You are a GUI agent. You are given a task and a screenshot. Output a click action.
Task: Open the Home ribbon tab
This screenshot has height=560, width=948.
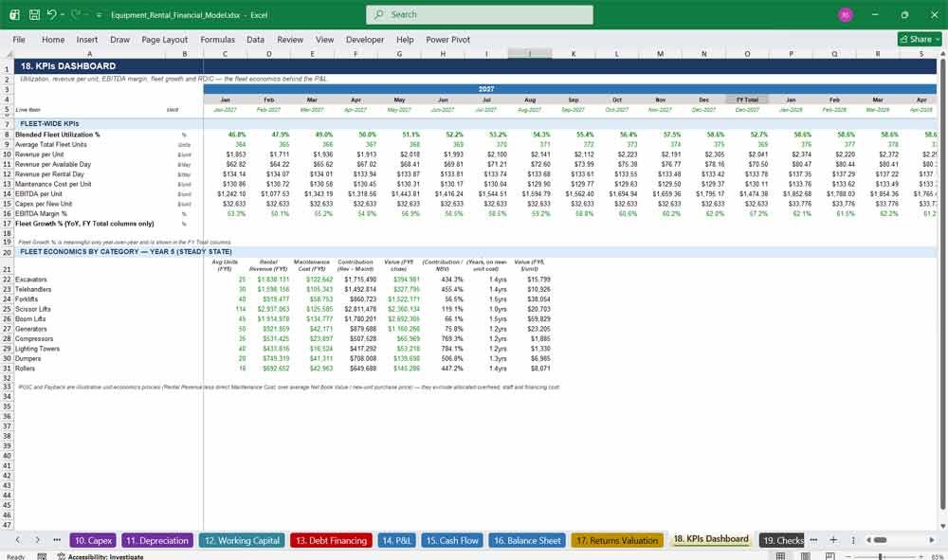53,39
